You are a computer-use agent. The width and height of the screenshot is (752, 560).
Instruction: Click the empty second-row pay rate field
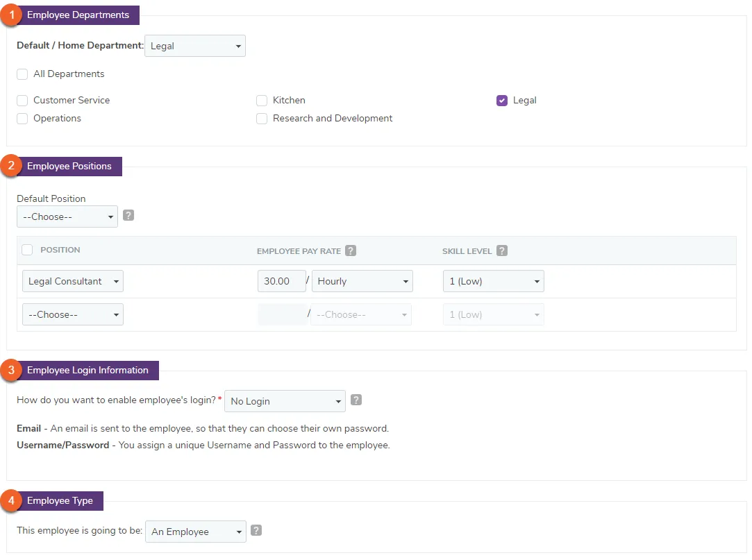pyautogui.click(x=281, y=314)
